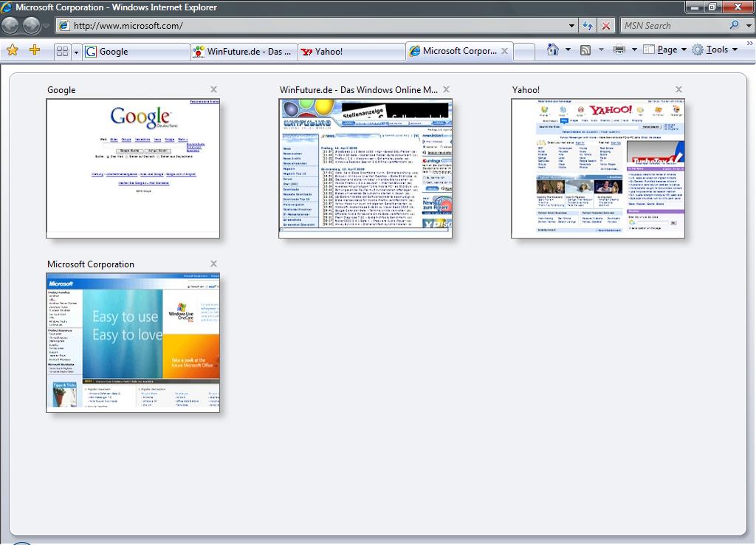Open the address bar history dropdown

coord(572,26)
